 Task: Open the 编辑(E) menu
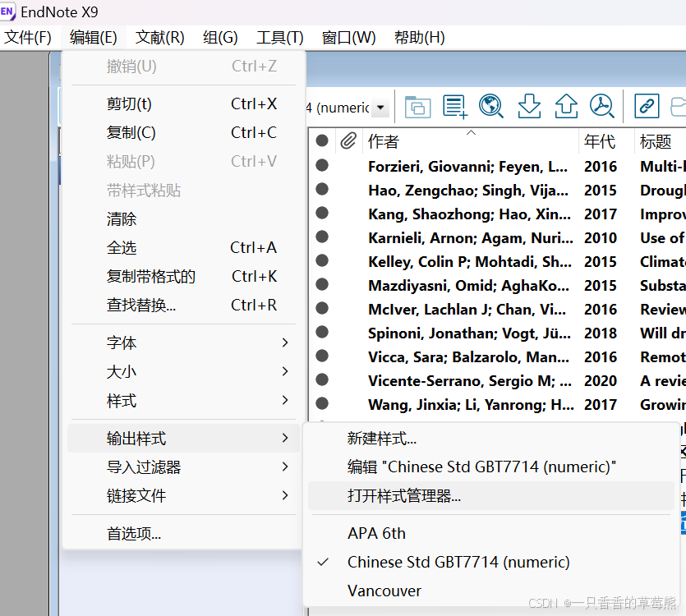93,38
